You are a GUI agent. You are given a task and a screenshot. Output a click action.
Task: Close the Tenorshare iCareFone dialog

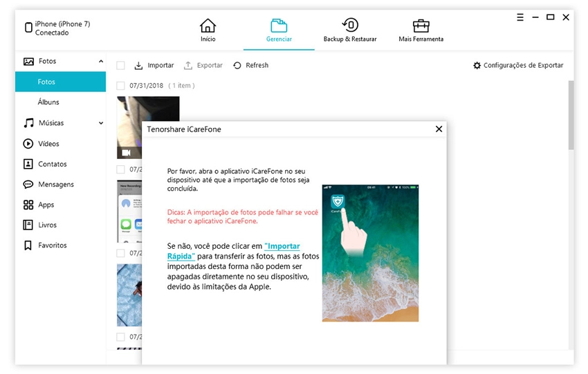(x=439, y=129)
